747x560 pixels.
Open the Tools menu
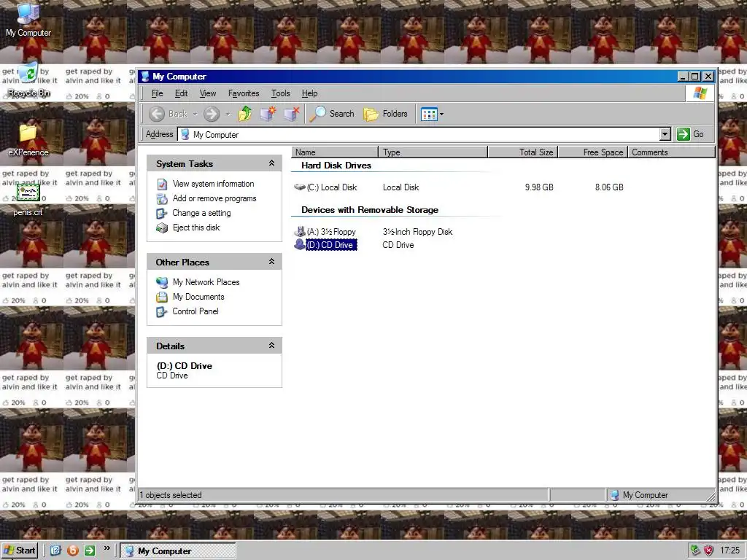tap(281, 93)
